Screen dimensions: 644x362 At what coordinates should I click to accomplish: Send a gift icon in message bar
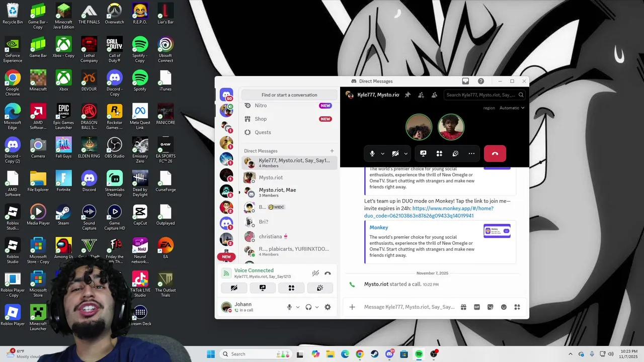click(x=463, y=307)
